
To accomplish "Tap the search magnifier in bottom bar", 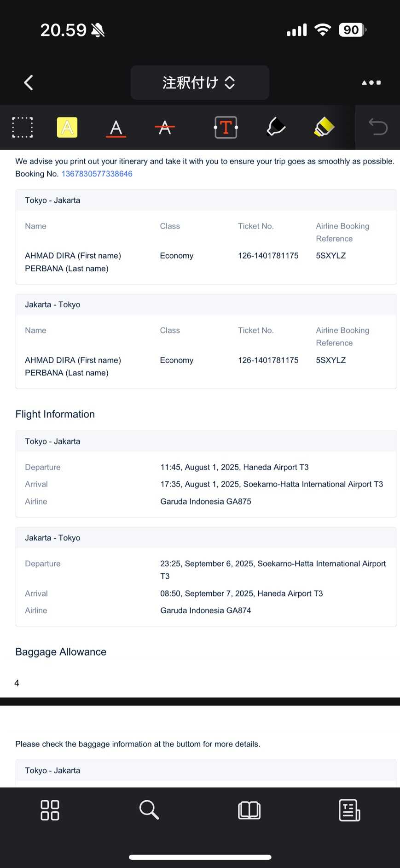I will tap(149, 810).
